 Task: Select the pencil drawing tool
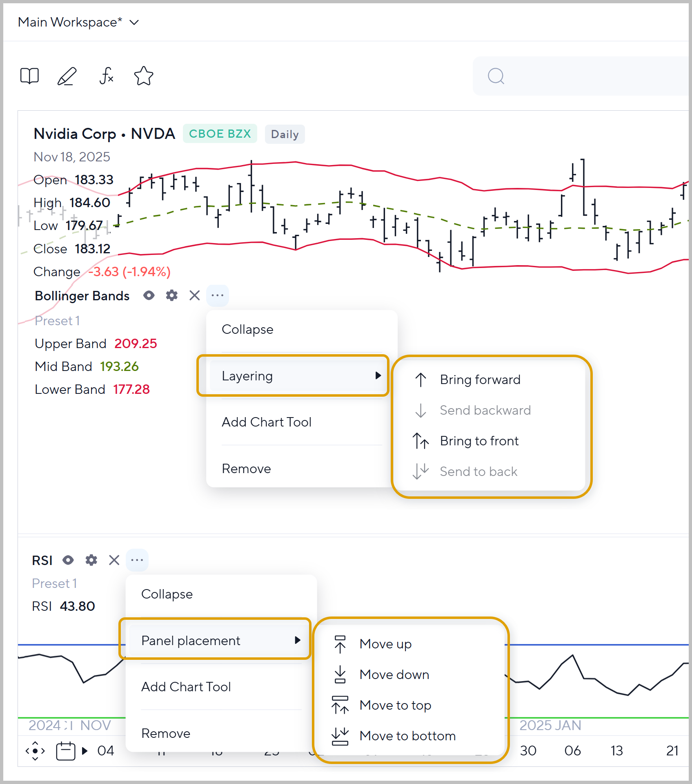pyautogui.click(x=67, y=76)
